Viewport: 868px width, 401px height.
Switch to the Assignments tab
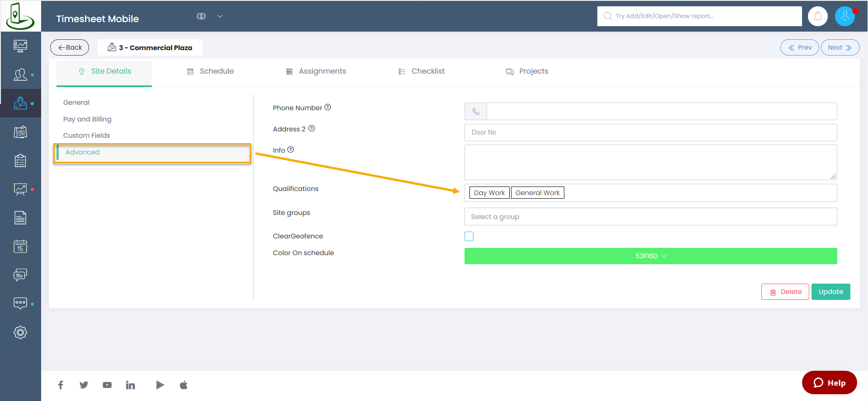(316, 71)
